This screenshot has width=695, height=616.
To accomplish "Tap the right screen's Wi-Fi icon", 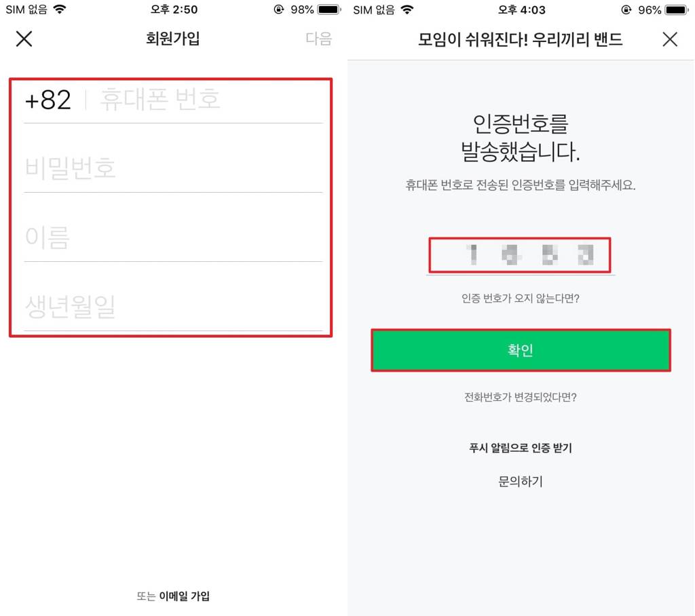I will [407, 9].
